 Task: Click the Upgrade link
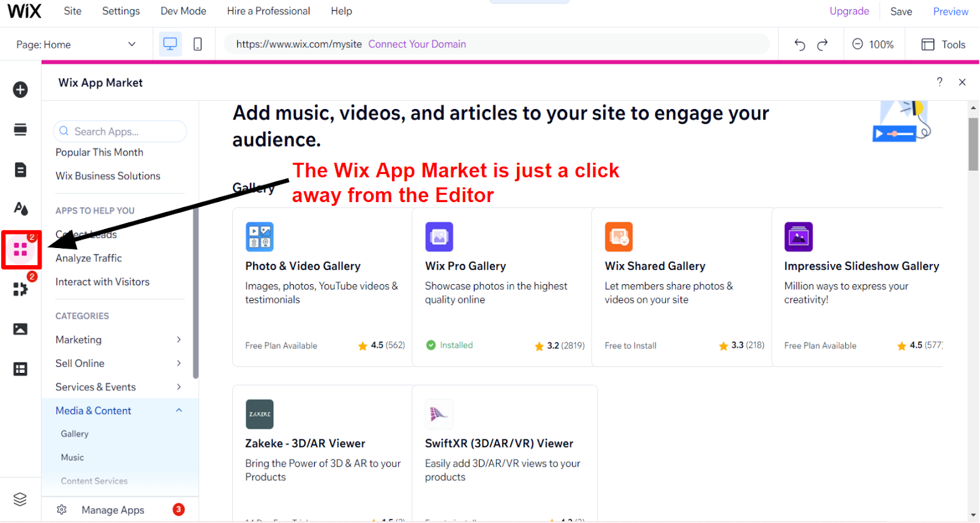pyautogui.click(x=849, y=11)
